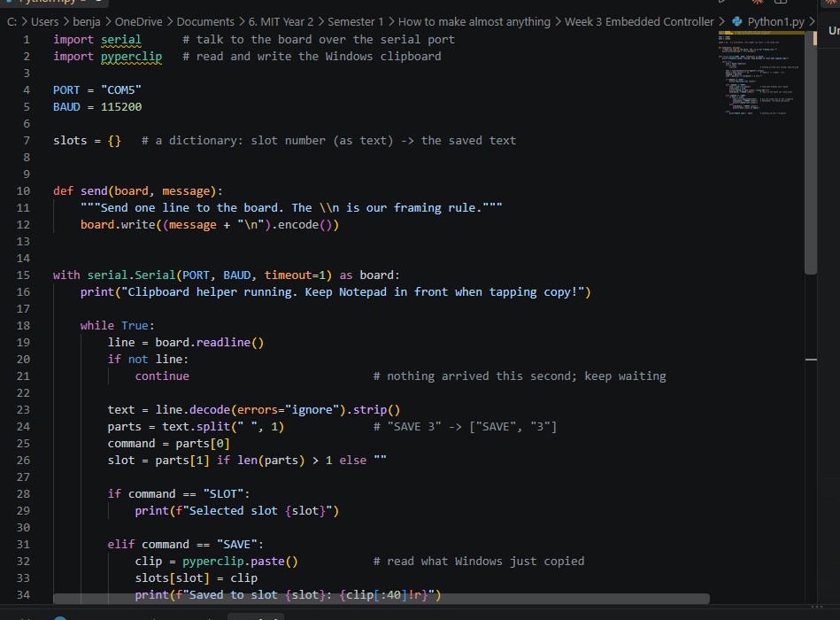This screenshot has width=840, height=620.
Task: Open the Users breadcrumb folder
Action: pos(44,21)
